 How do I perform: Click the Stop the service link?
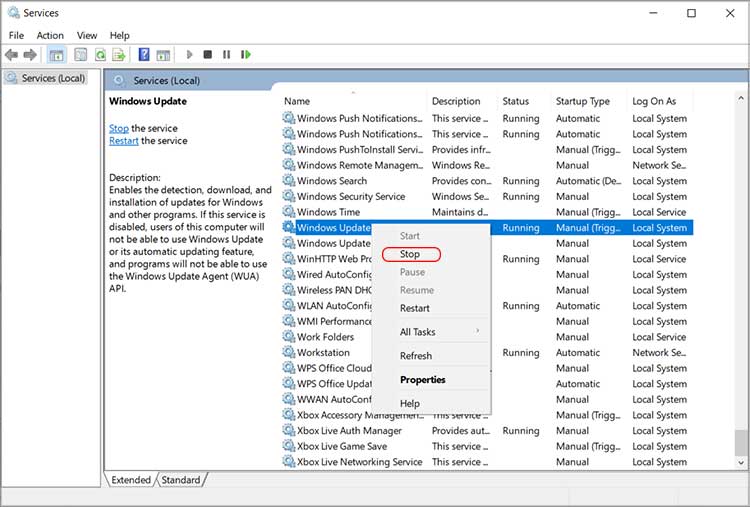coord(119,128)
